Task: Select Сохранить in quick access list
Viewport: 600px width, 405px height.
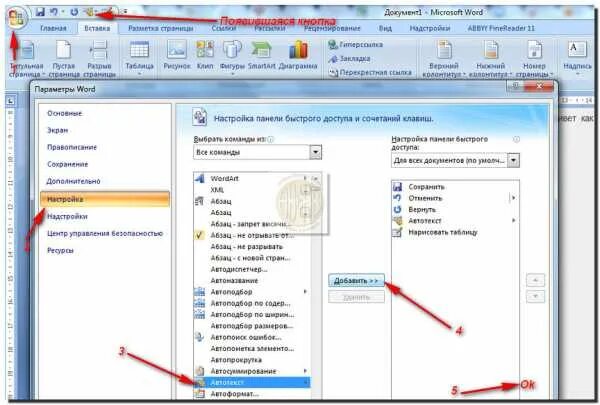Action: (455, 187)
